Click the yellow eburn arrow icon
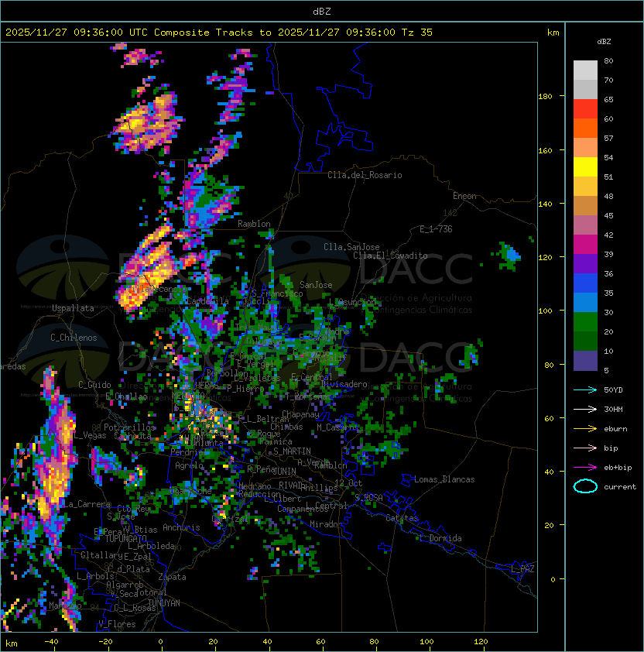This screenshot has height=652, width=644. click(585, 429)
